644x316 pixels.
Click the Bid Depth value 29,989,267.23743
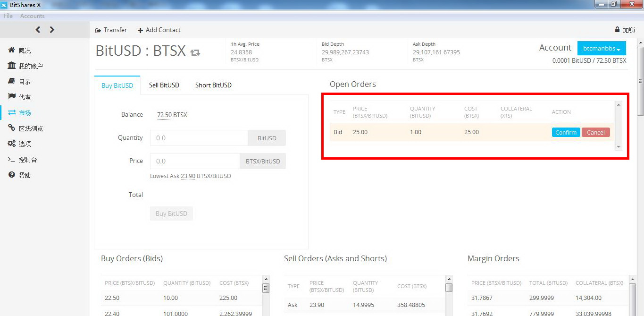pos(345,52)
